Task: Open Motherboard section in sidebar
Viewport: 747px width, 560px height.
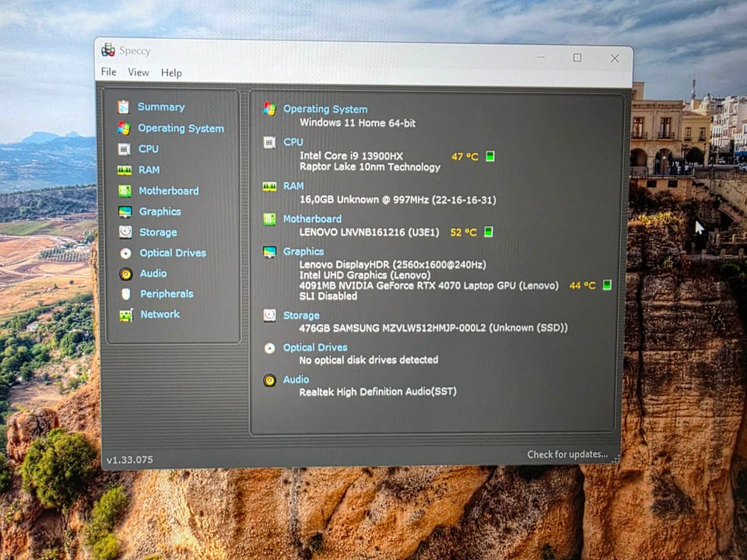Action: click(x=169, y=191)
